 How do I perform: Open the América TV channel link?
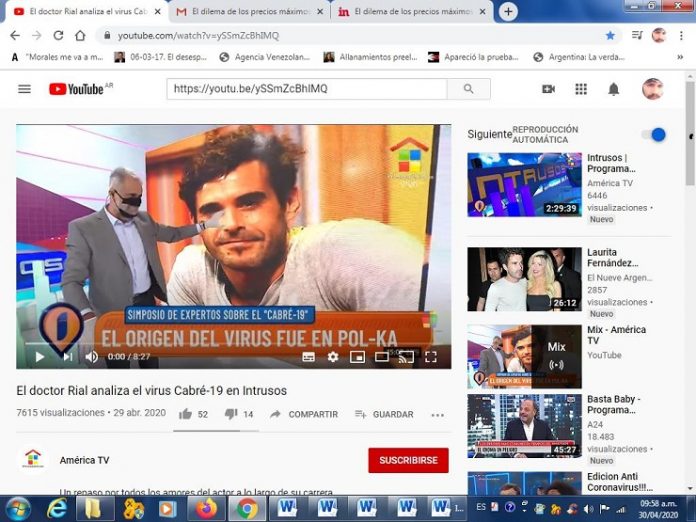pyautogui.click(x=84, y=460)
